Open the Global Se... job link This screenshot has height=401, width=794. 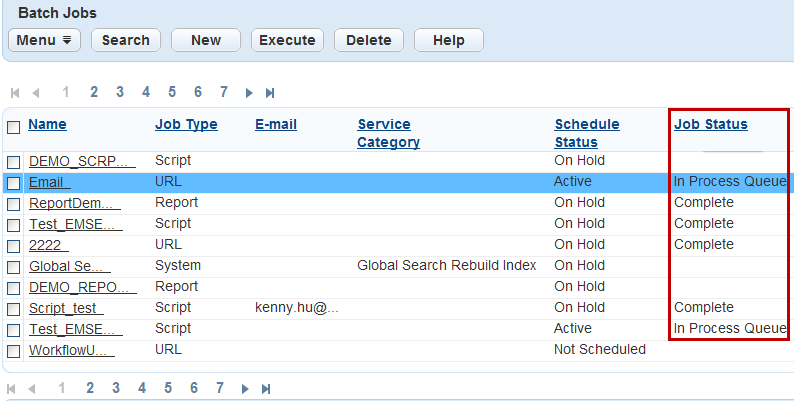tap(69, 266)
